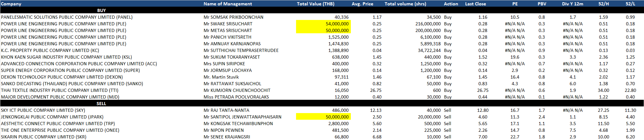Select the Last Close column header
644x140 pixels.
click(475, 4)
